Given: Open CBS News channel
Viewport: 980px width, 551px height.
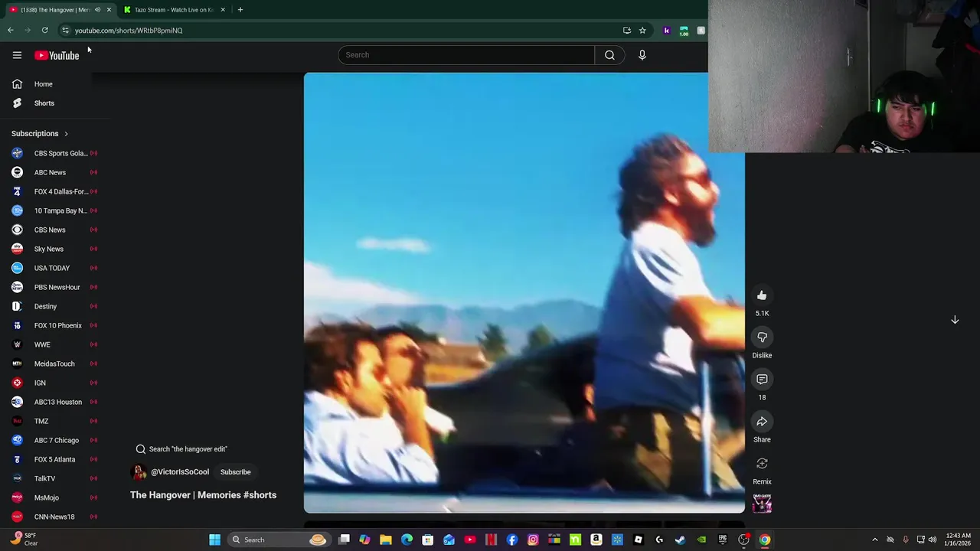Looking at the screenshot, I should [x=54, y=230].
